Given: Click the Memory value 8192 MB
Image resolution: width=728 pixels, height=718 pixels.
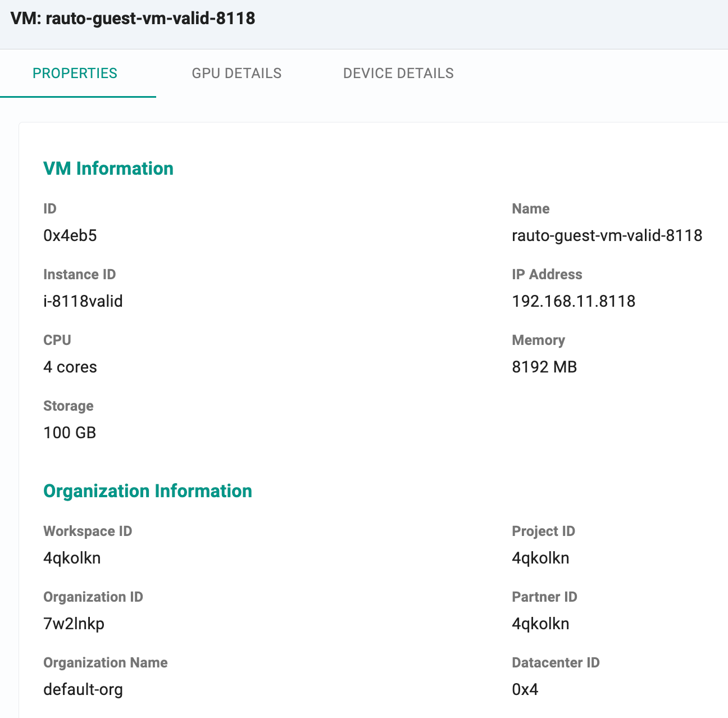Looking at the screenshot, I should pyautogui.click(x=544, y=367).
